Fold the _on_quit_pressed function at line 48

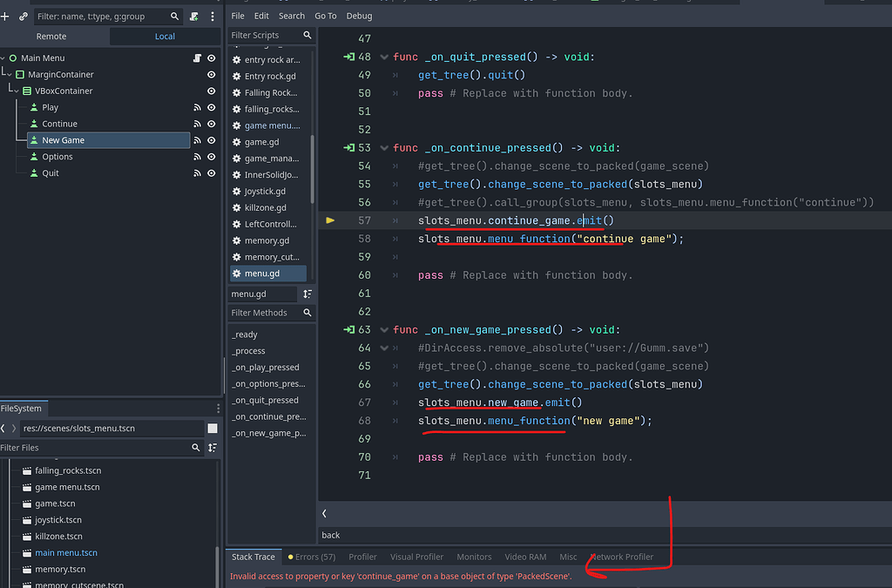coord(385,57)
